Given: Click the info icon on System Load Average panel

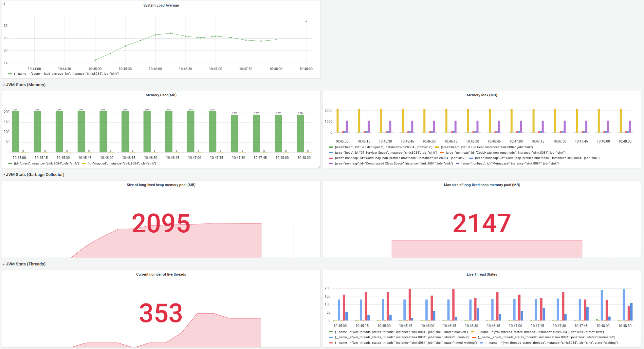Looking at the screenshot, I should (x=4, y=4).
